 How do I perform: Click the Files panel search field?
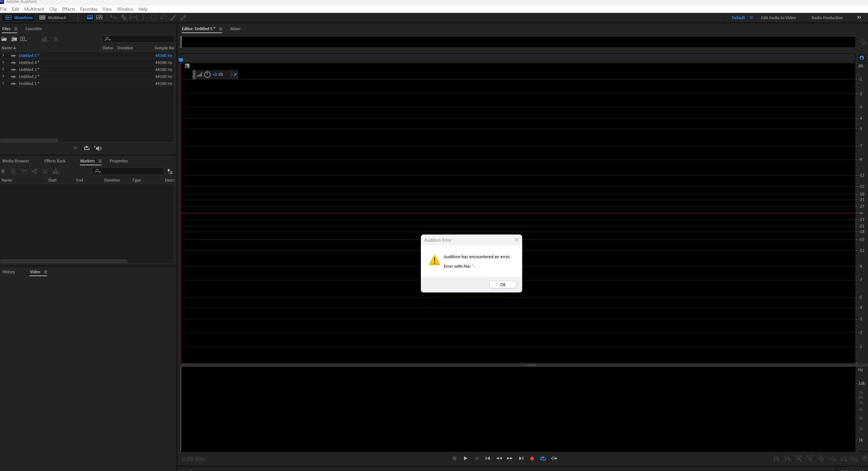point(140,39)
